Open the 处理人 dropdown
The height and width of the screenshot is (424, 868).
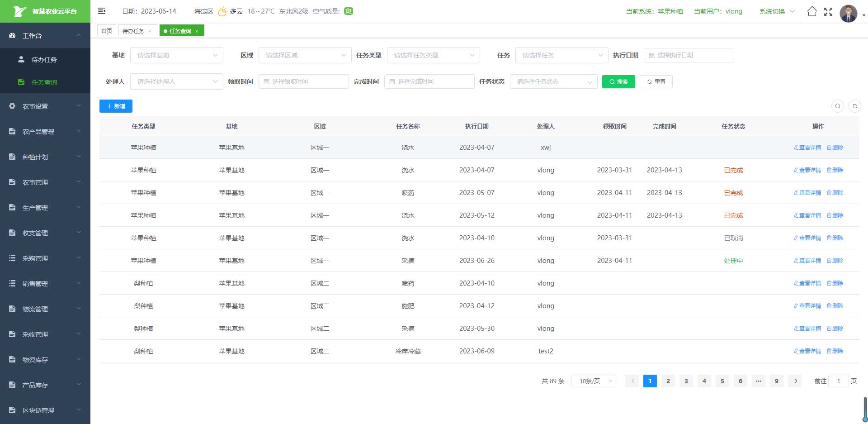tap(177, 81)
